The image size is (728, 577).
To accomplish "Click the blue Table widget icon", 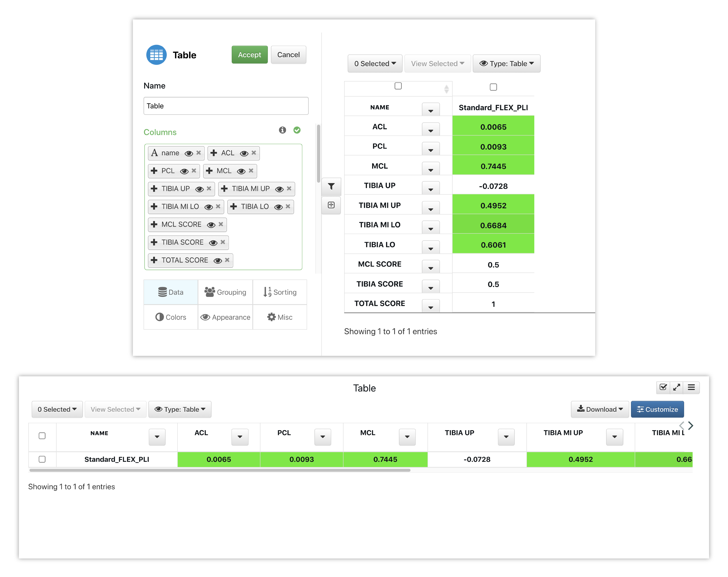I will coord(156,55).
